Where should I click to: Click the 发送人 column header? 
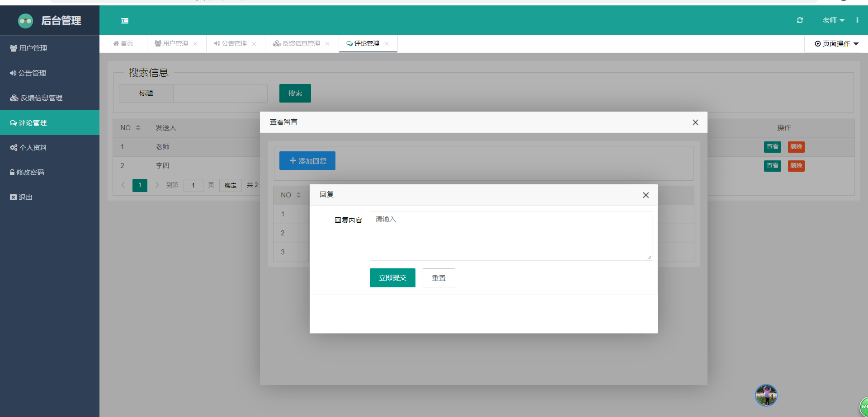(x=166, y=128)
